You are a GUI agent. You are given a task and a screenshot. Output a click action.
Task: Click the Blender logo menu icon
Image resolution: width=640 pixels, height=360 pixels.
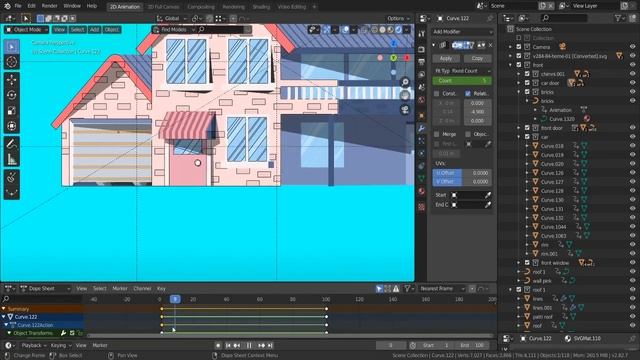pyautogui.click(x=7, y=6)
